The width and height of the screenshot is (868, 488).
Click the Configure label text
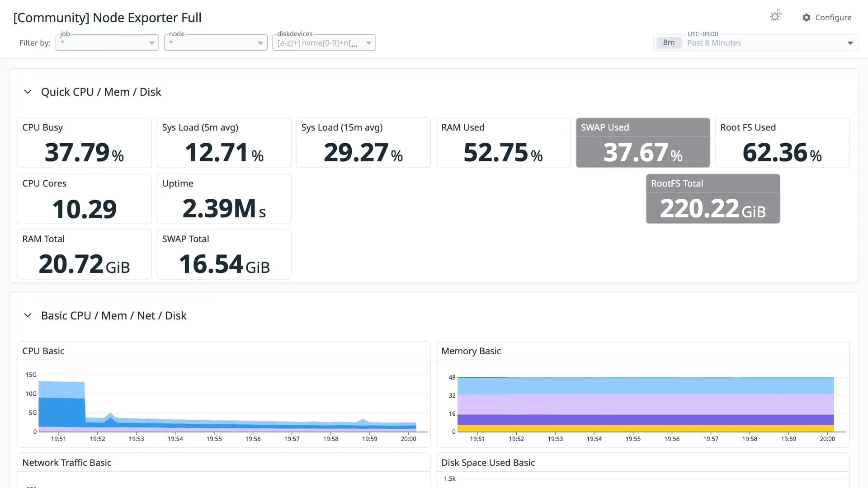833,17
